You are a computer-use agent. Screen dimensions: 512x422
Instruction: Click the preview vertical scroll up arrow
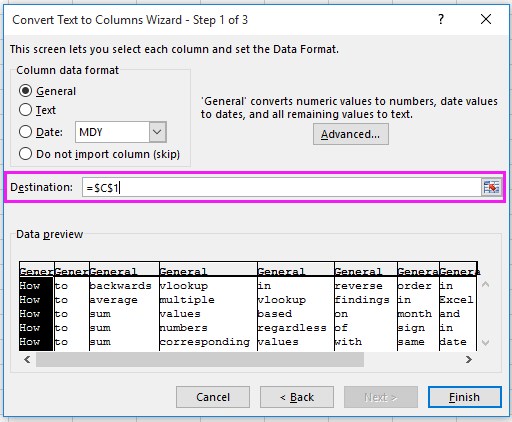pyautogui.click(x=485, y=284)
